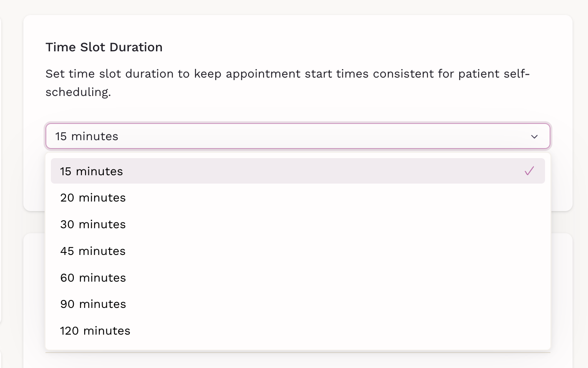Click the Time Slot Duration heading
Screen dimensions: 588x368
point(104,47)
